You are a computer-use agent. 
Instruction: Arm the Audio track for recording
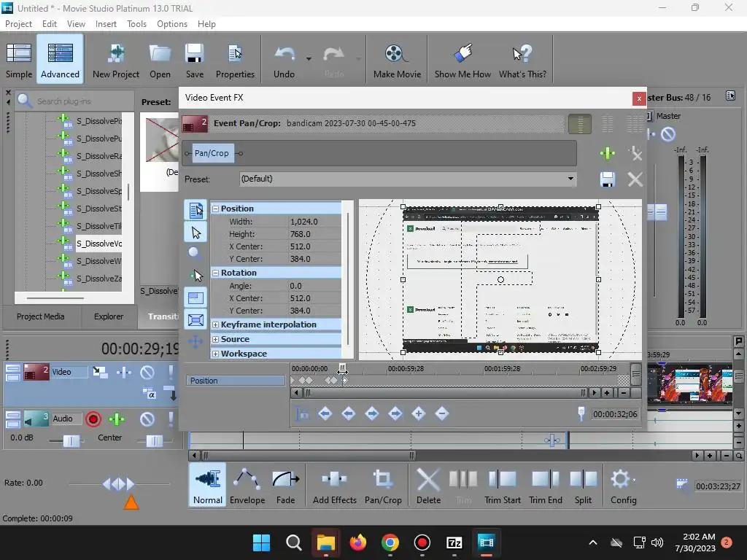pyautogui.click(x=93, y=419)
